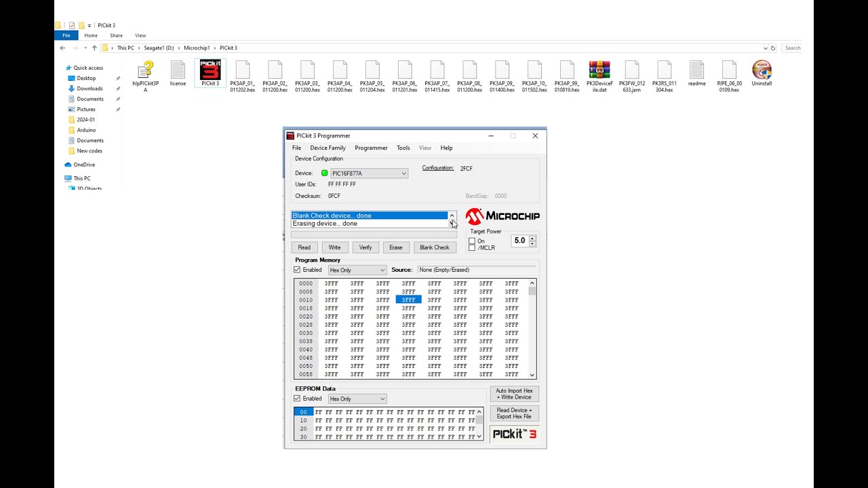Open the Programmer menu
Viewport: 868px width, 488px height.
point(371,148)
